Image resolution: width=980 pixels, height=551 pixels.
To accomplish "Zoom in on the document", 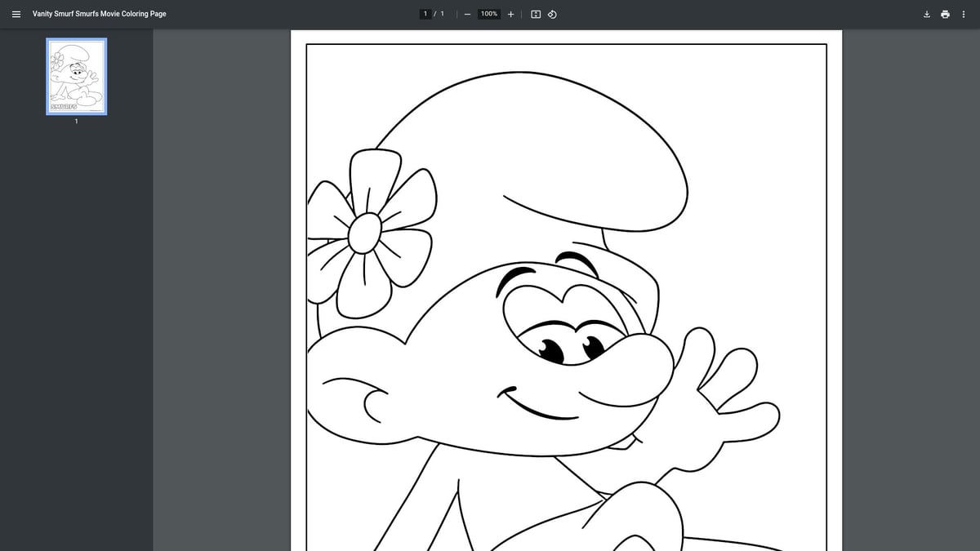I will coord(510,14).
